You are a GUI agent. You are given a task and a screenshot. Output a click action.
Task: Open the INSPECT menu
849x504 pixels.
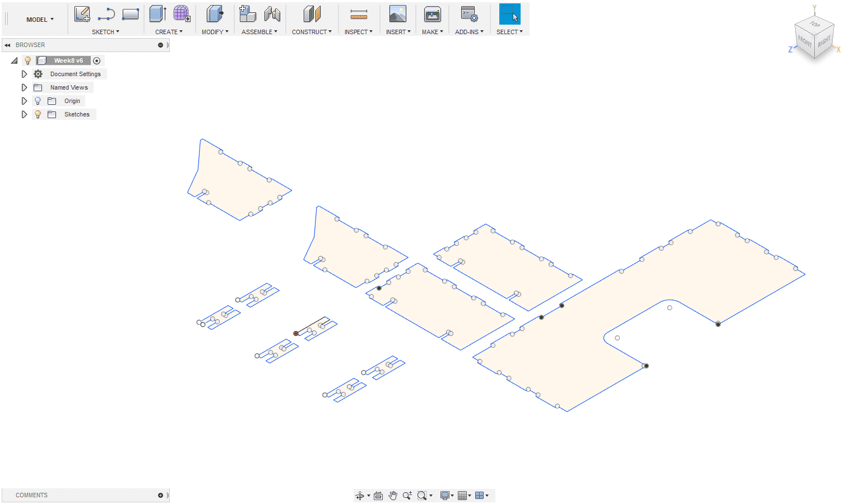tap(359, 32)
